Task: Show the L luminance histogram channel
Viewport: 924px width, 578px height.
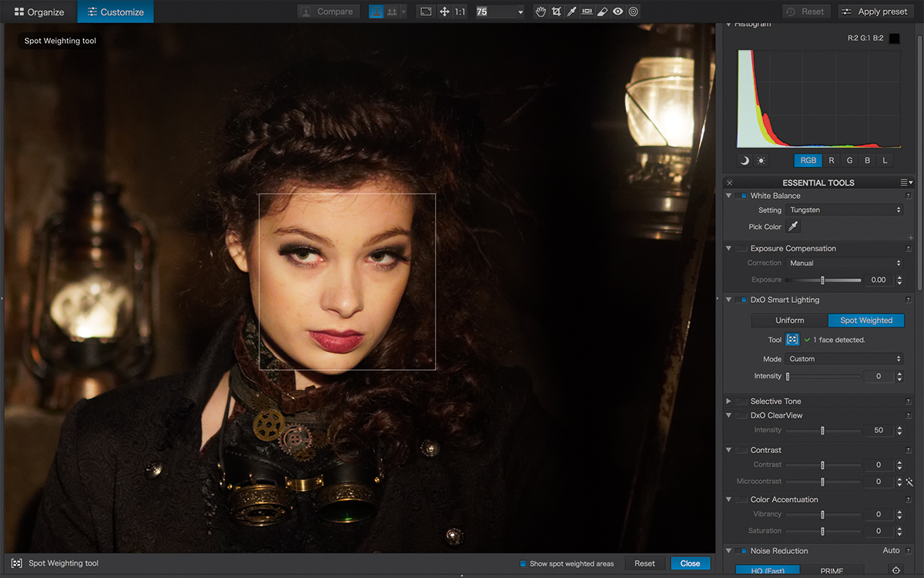Action: point(885,160)
